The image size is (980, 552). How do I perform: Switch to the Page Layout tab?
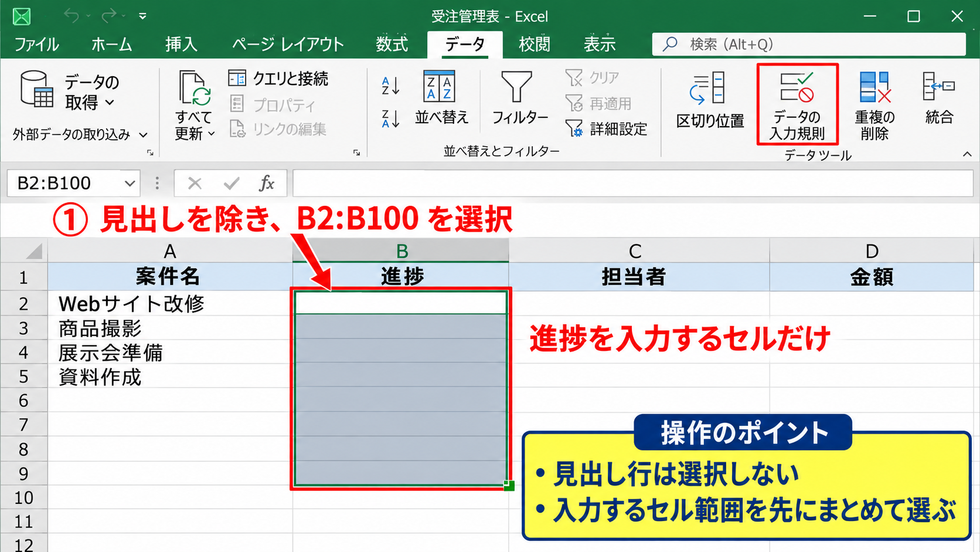tap(288, 45)
